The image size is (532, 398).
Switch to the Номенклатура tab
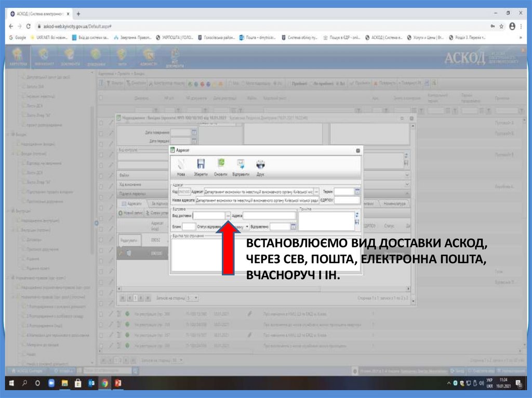(395, 204)
